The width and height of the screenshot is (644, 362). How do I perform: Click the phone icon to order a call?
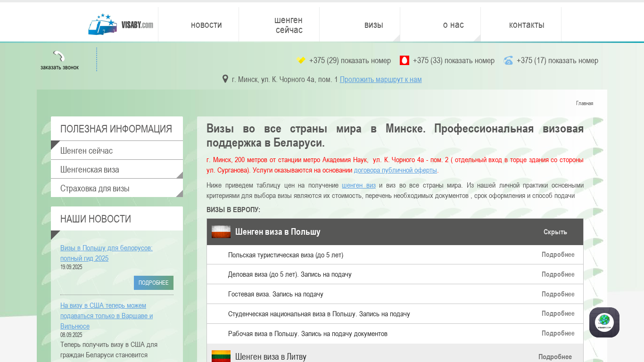point(59,57)
